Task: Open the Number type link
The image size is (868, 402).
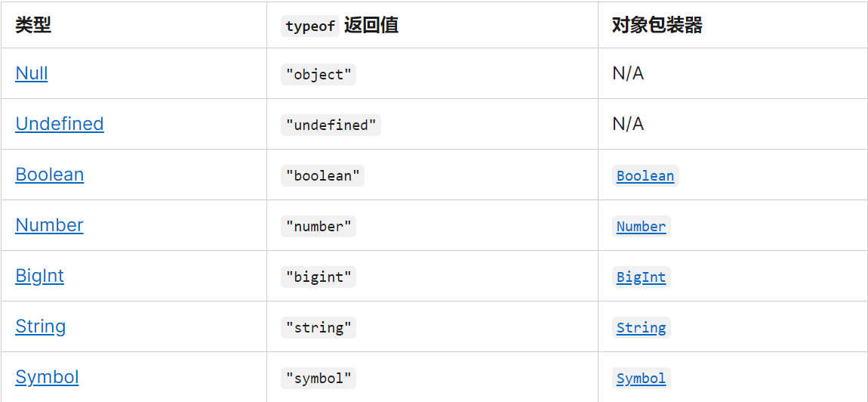Action: point(49,225)
